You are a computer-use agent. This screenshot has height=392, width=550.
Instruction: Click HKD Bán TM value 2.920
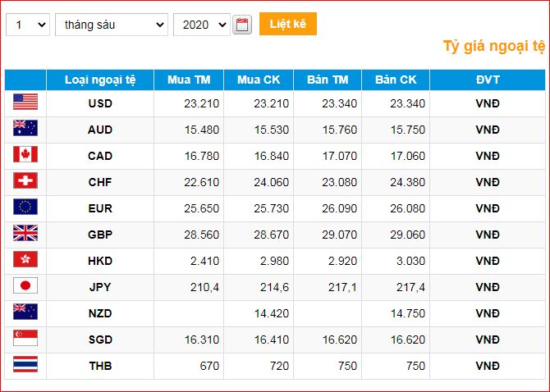342,261
